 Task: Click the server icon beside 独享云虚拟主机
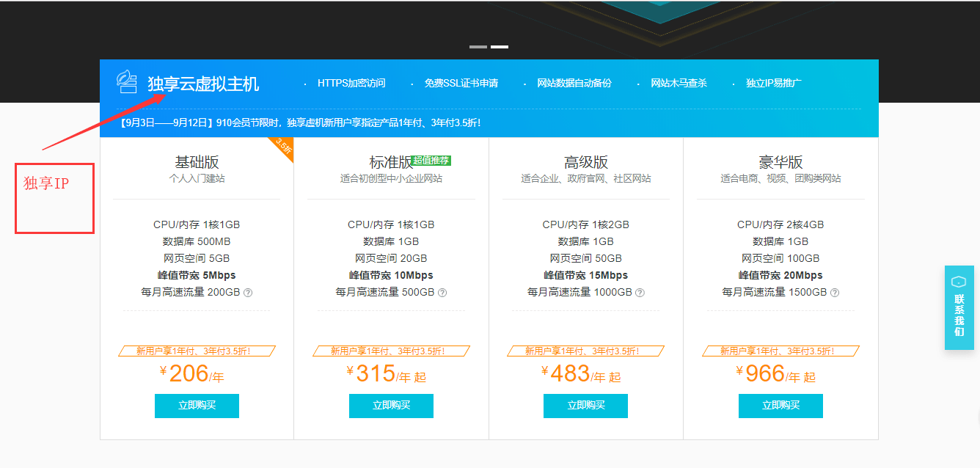click(127, 82)
